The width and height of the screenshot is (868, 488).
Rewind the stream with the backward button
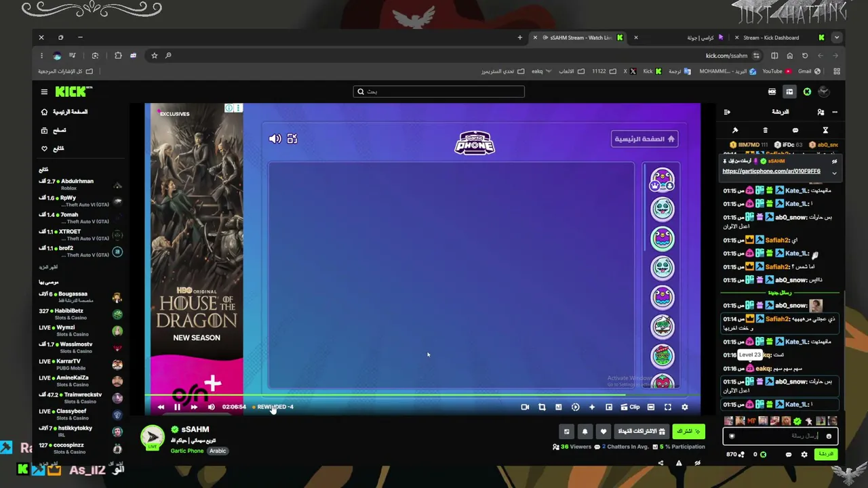(161, 407)
